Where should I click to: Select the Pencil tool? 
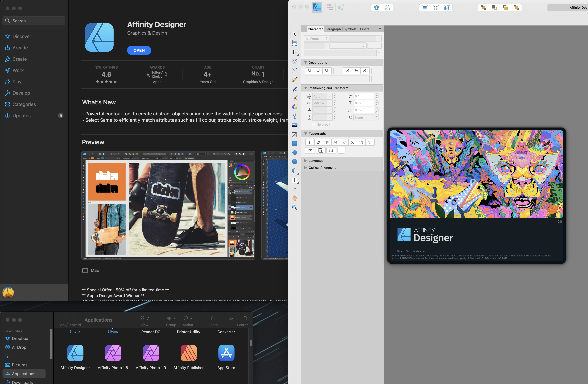coord(294,89)
